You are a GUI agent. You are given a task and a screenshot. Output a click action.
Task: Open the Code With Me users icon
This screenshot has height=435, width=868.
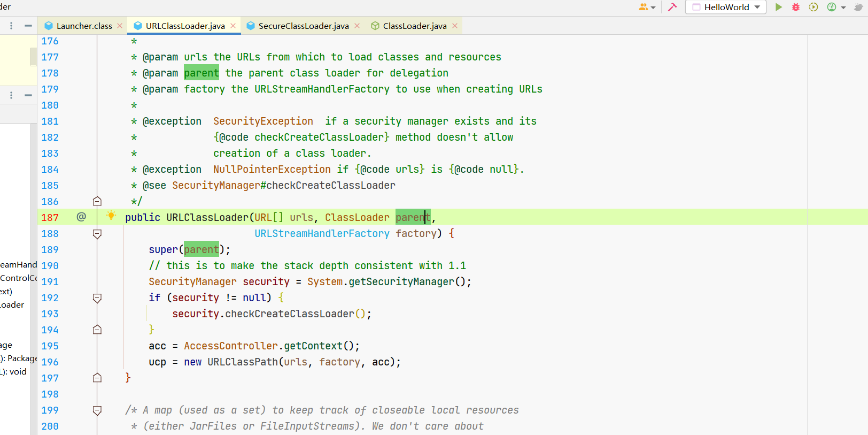pos(643,7)
